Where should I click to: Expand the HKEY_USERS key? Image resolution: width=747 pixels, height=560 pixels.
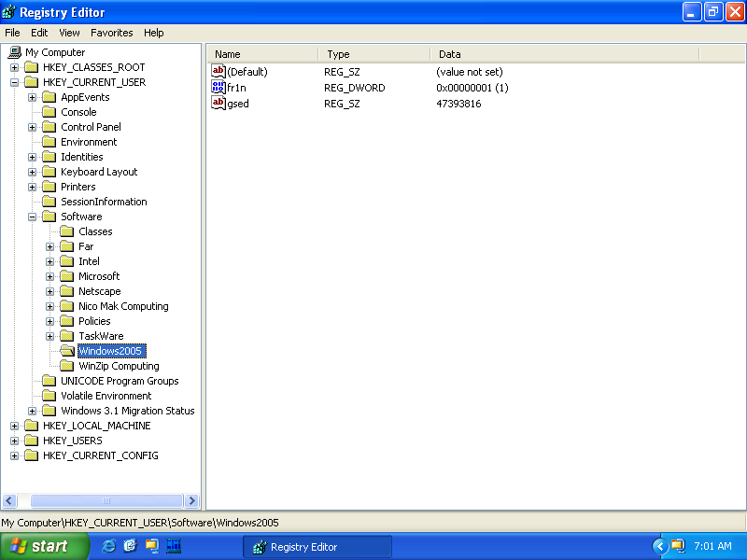coord(14,441)
